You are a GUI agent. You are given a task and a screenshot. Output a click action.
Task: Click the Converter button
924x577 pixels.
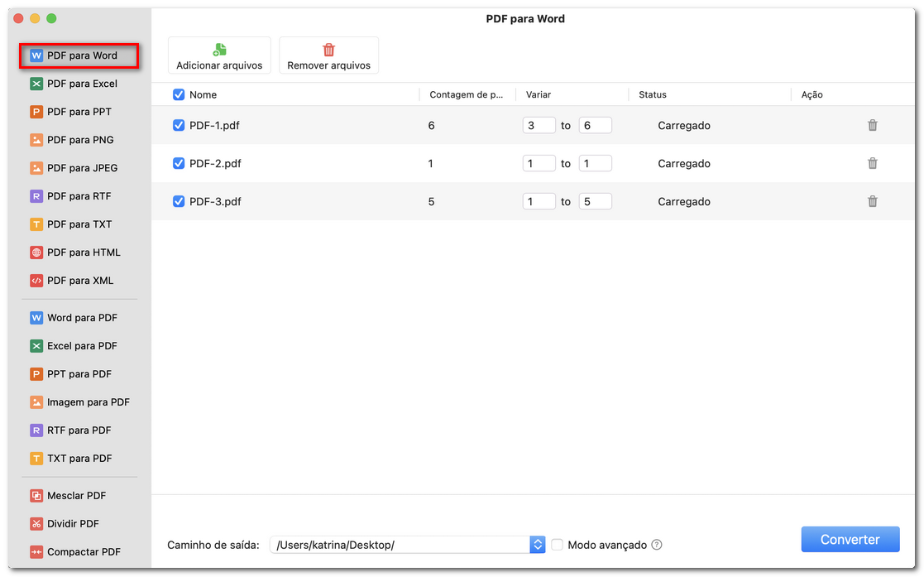[x=850, y=539]
